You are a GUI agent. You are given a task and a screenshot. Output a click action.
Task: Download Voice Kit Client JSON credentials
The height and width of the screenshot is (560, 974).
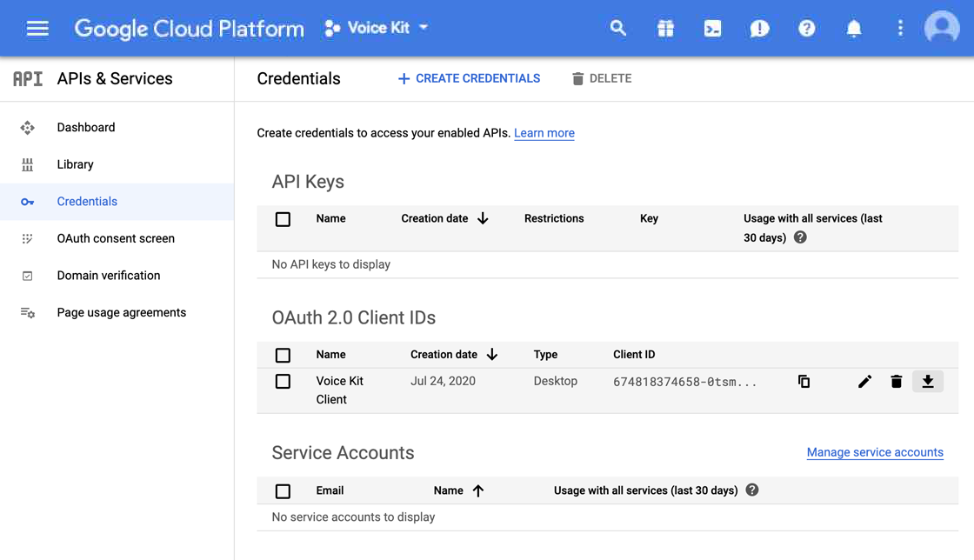tap(927, 381)
